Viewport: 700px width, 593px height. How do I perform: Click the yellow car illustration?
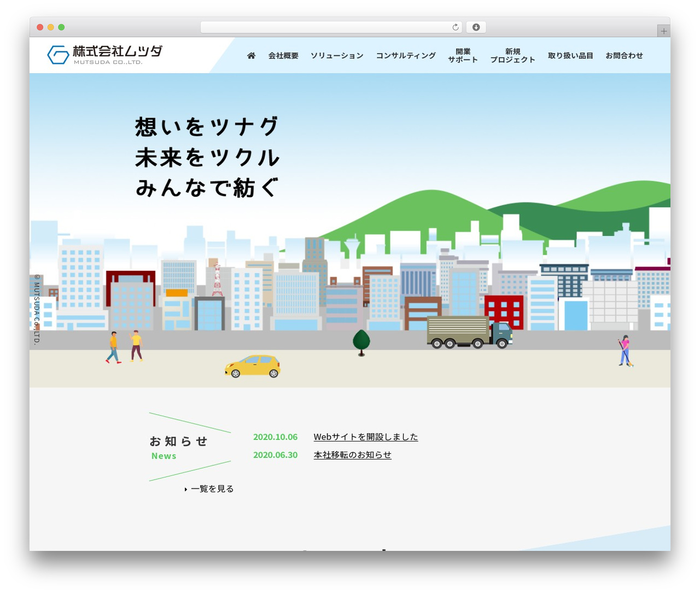[x=253, y=366]
